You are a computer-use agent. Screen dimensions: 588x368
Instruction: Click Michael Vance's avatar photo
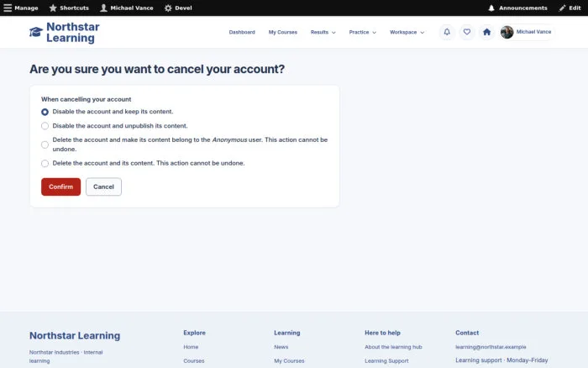[507, 32]
